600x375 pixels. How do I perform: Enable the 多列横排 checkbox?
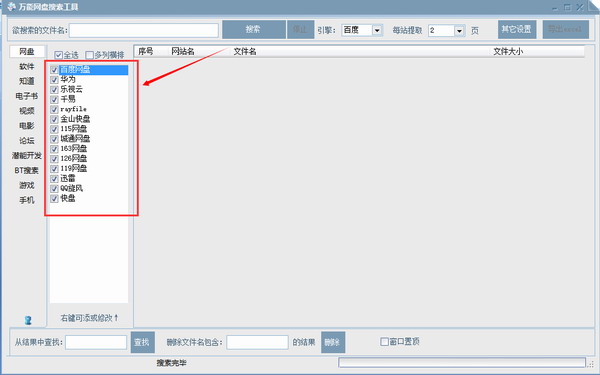point(90,55)
